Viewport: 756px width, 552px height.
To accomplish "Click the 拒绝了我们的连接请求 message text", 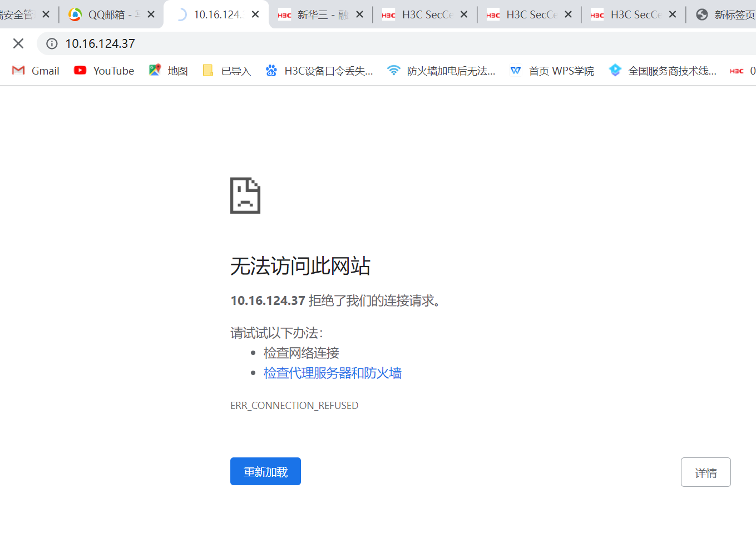I will click(374, 300).
